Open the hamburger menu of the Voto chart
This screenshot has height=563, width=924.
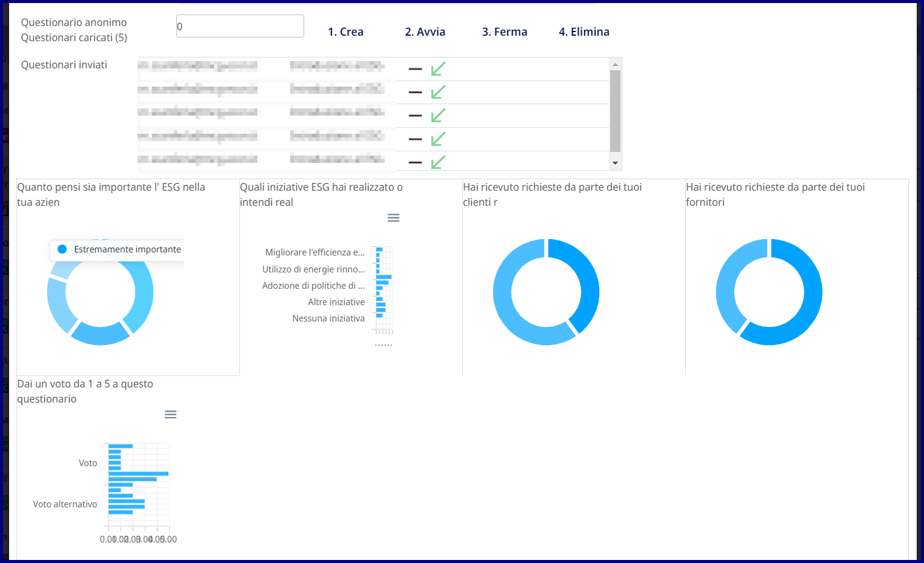pyautogui.click(x=170, y=415)
